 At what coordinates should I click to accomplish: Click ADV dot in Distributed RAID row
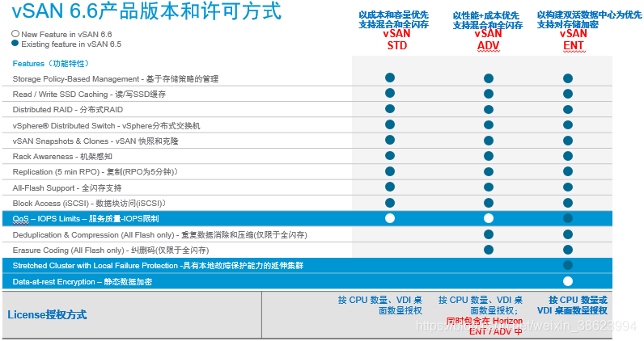click(x=489, y=110)
